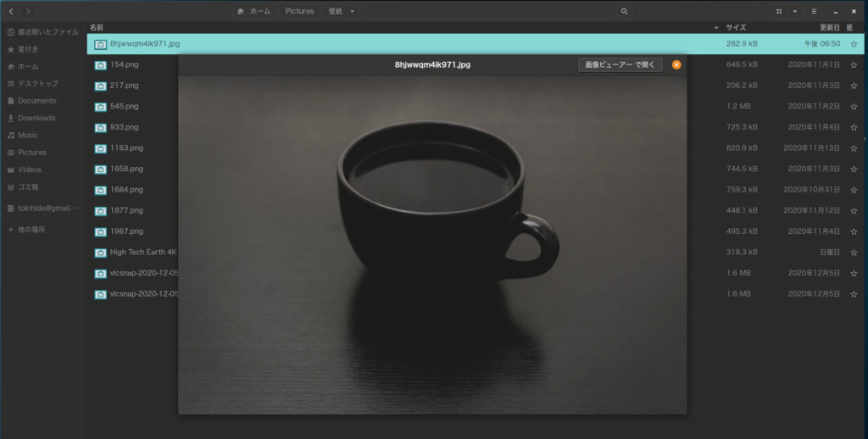Open the hamburger menu in the header bar
Image resolution: width=868 pixels, height=439 pixels.
814,11
